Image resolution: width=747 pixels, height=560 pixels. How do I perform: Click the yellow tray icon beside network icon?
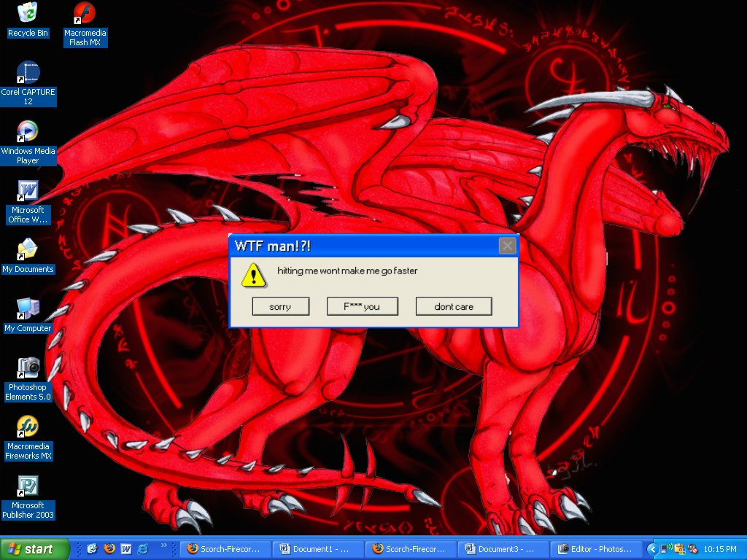coord(679,549)
